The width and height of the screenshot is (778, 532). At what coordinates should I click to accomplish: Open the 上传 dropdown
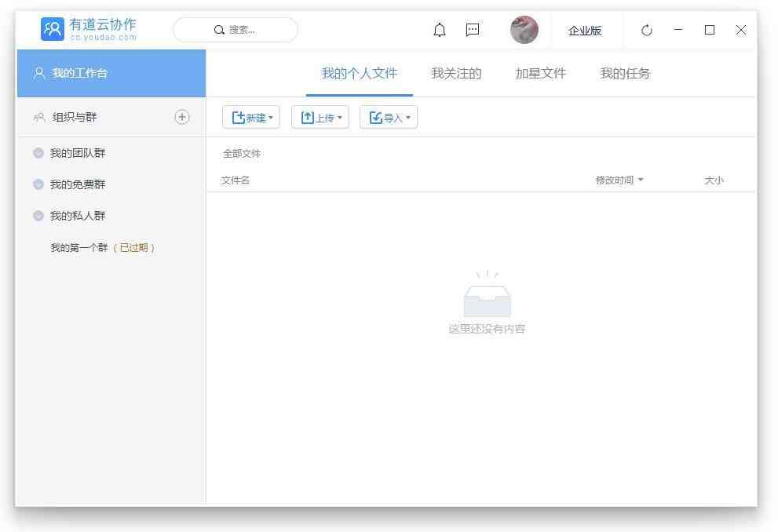(x=320, y=118)
